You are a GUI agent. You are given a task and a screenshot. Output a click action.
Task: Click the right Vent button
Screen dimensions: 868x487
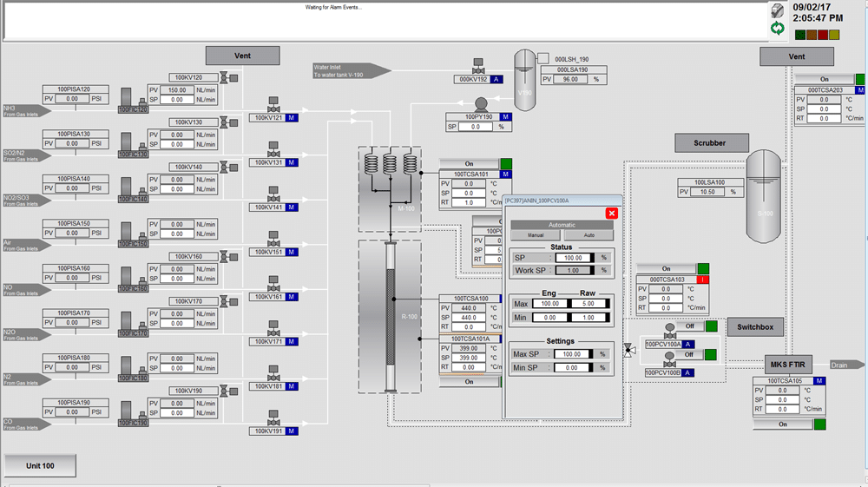(x=797, y=56)
